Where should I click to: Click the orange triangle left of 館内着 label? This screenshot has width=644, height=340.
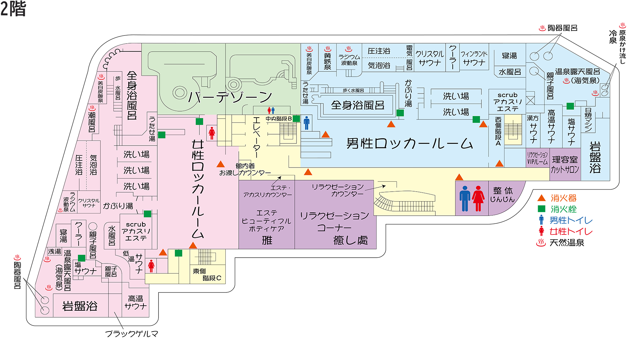click(221, 164)
